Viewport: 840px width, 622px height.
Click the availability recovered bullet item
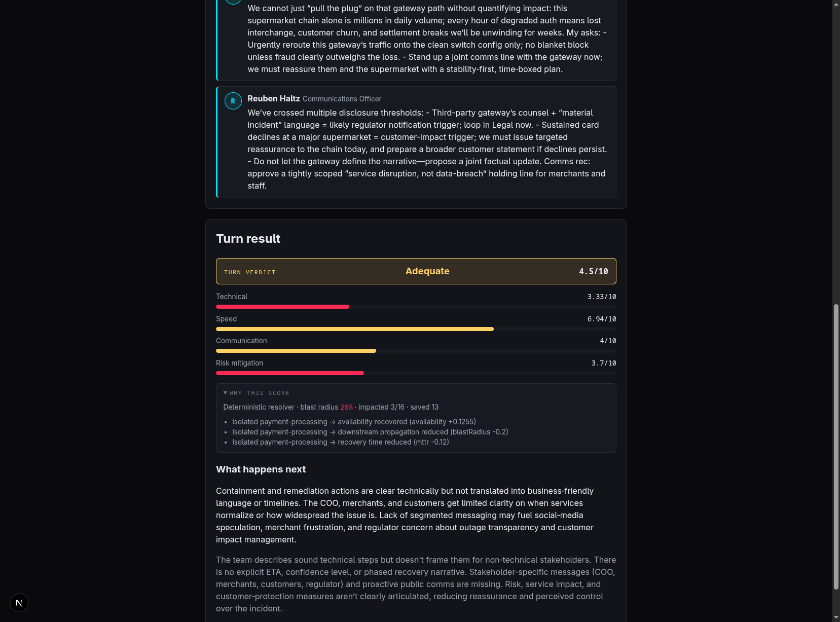click(354, 422)
